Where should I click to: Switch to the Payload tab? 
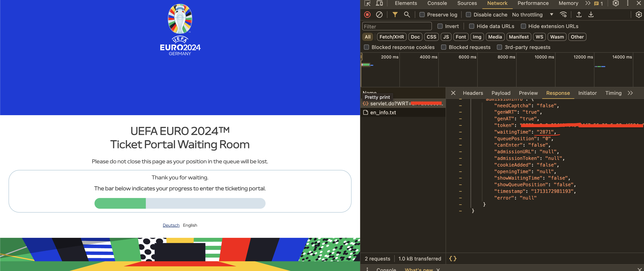[x=501, y=93]
